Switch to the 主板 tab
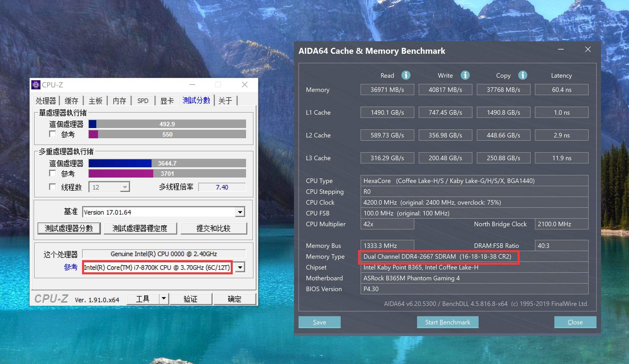Screen dimensions: 629x364 tap(95, 101)
